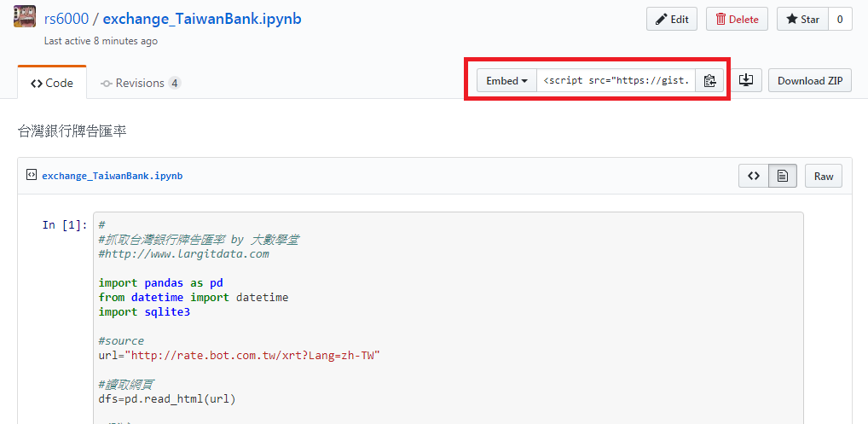
Task: Copy the embed script to clipboard
Action: click(x=709, y=80)
